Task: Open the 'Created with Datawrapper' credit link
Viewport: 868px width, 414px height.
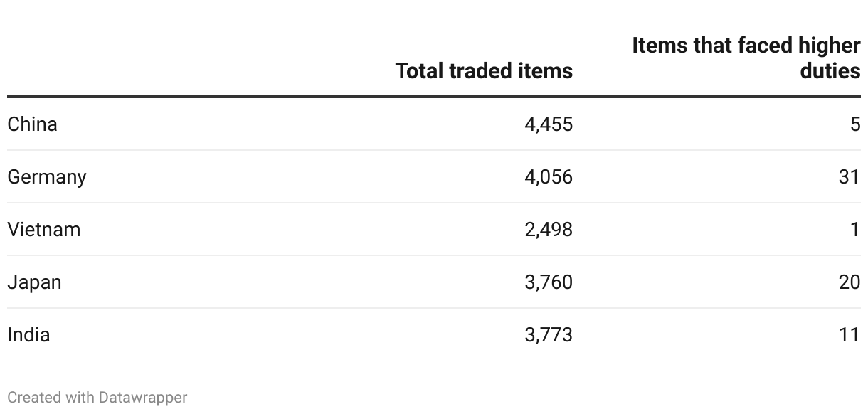Action: pos(97,398)
